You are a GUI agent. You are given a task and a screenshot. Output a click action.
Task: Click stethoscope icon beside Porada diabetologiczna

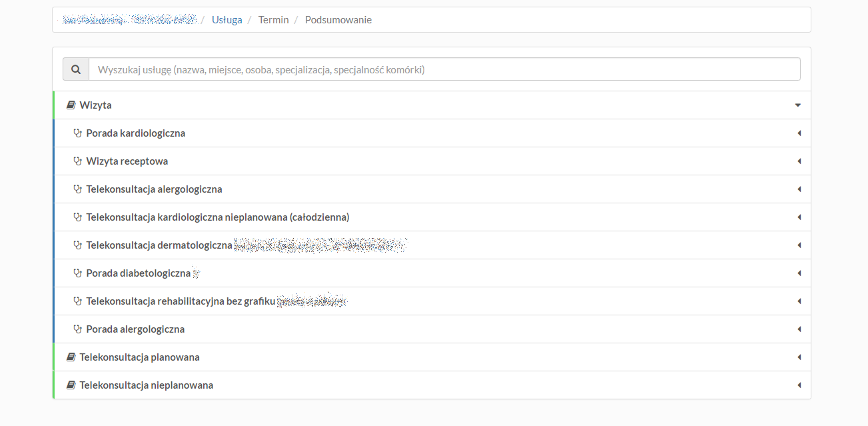[x=77, y=273]
